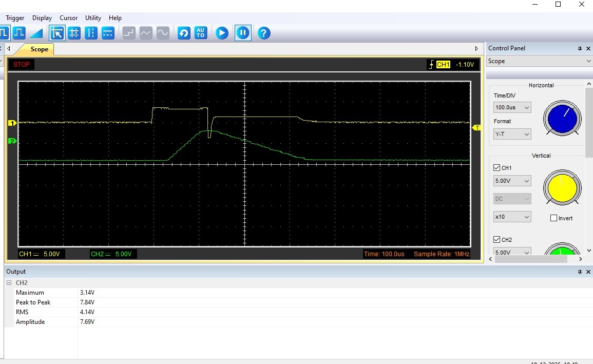Toggle the CH2 channel checkbox

coord(496,240)
